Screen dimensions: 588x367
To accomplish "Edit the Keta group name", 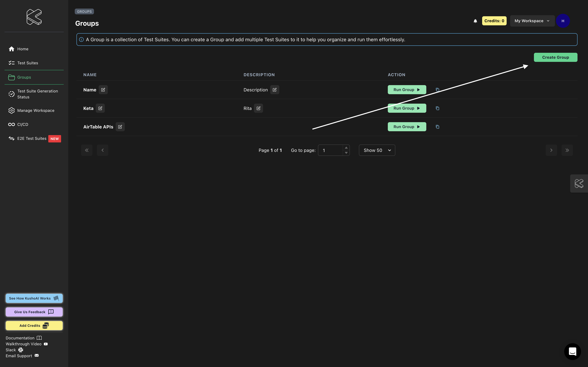I will (100, 108).
